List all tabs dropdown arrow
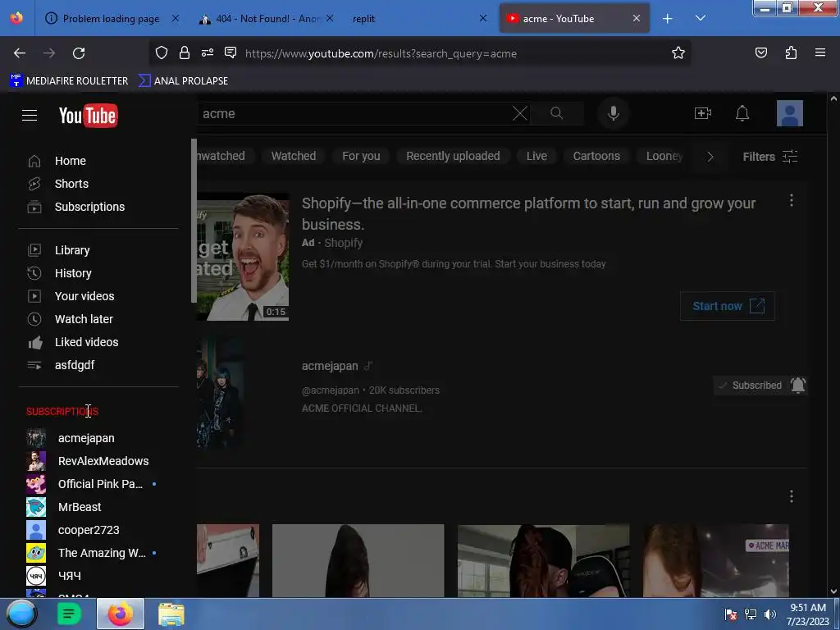840x630 pixels. click(701, 18)
